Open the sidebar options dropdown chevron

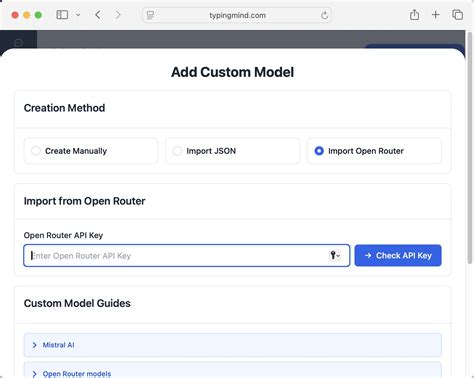tap(78, 15)
